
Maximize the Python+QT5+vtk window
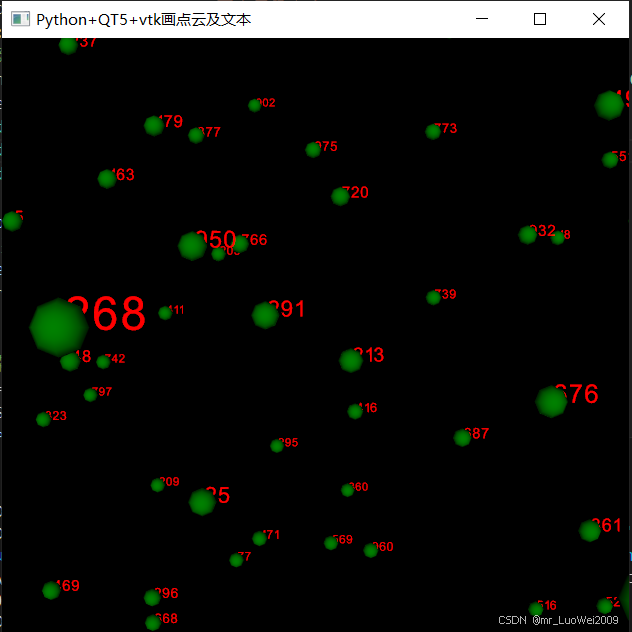pos(540,19)
